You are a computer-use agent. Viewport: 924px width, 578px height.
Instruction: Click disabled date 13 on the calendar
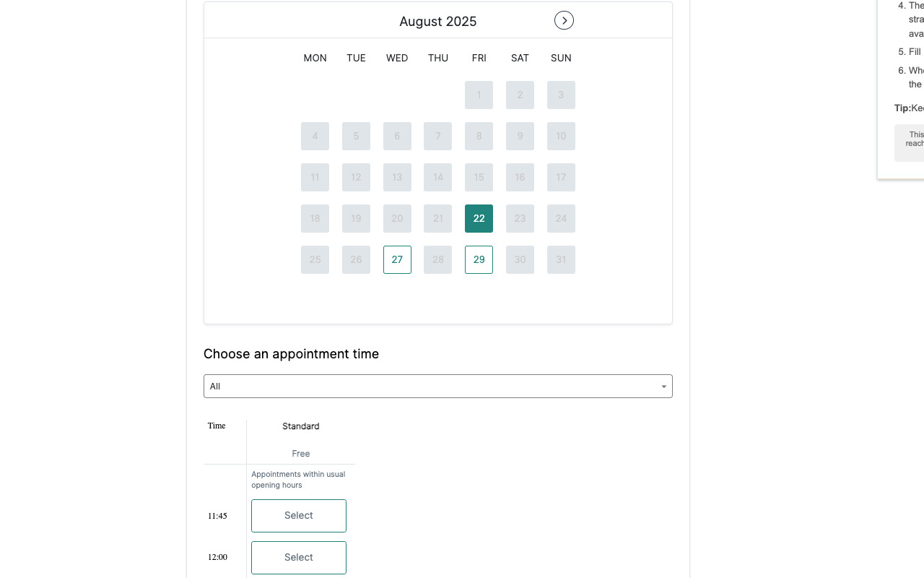[x=397, y=177]
